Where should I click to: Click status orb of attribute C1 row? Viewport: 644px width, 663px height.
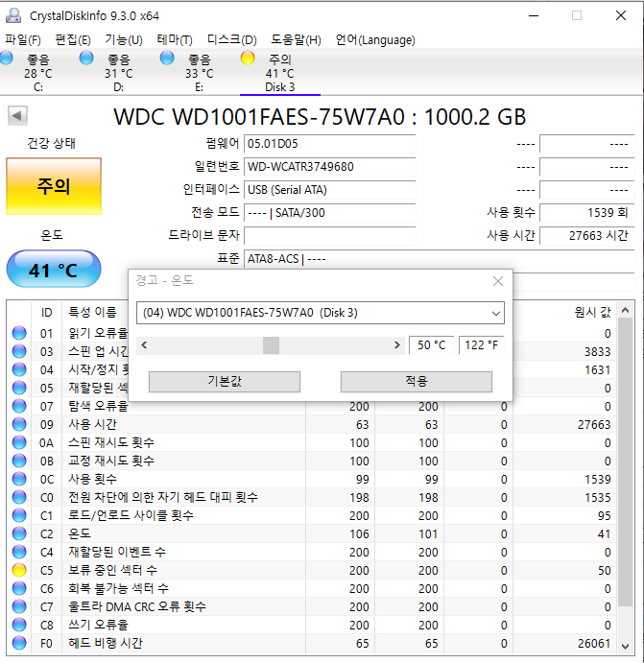[x=19, y=515]
